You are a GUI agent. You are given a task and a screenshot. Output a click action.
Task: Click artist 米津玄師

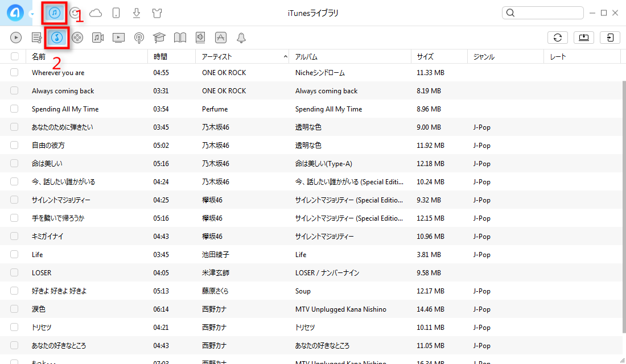click(x=216, y=273)
